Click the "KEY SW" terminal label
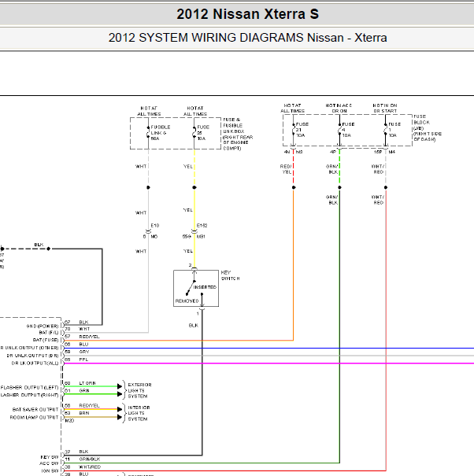This screenshot has width=474, height=476. [x=50, y=457]
